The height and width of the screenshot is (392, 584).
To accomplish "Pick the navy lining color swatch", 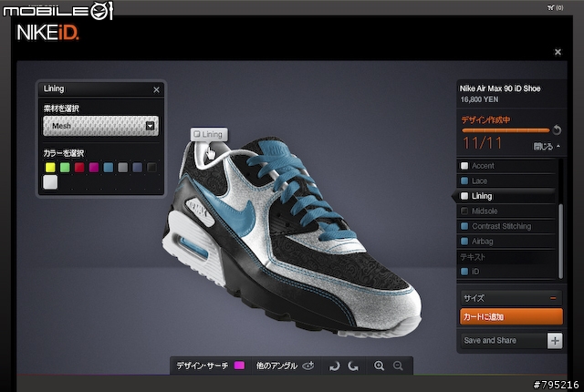I will click(138, 168).
